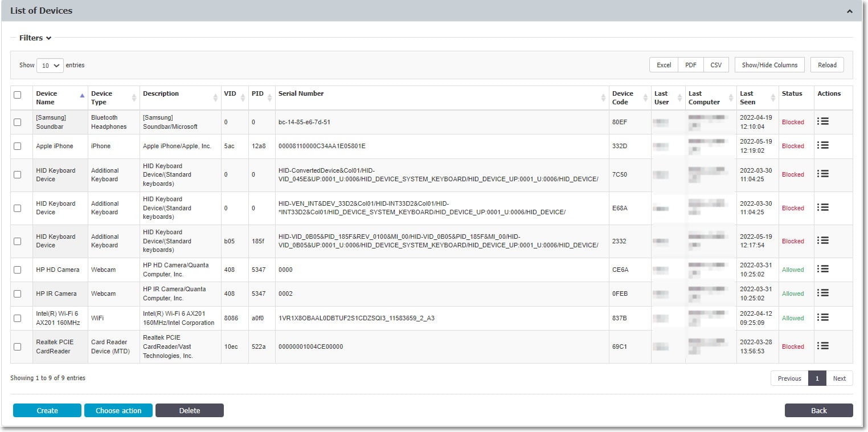Click Allowed status of Intel Wi-Fi 6
Image resolution: width=868 pixels, height=432 pixels.
tap(793, 318)
